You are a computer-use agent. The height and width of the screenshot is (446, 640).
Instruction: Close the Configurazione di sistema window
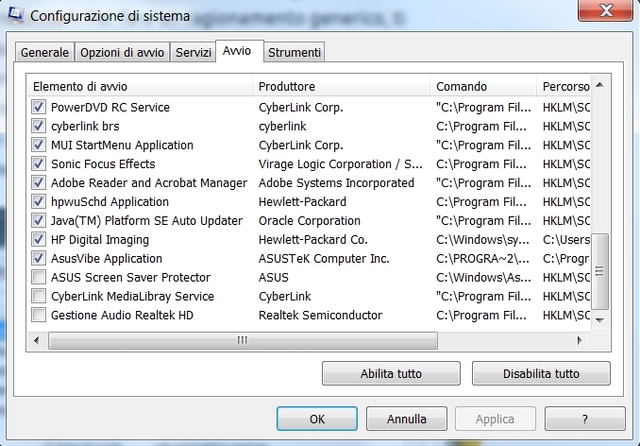[x=606, y=13]
